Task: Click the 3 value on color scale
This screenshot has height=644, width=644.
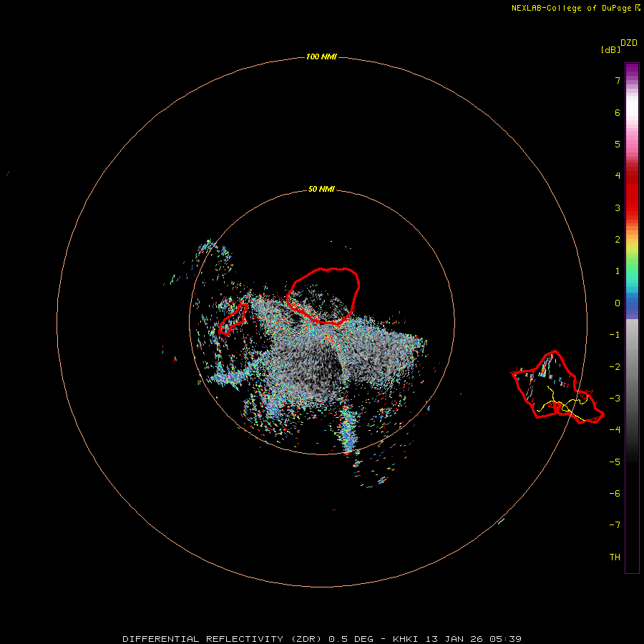Action: click(x=618, y=208)
